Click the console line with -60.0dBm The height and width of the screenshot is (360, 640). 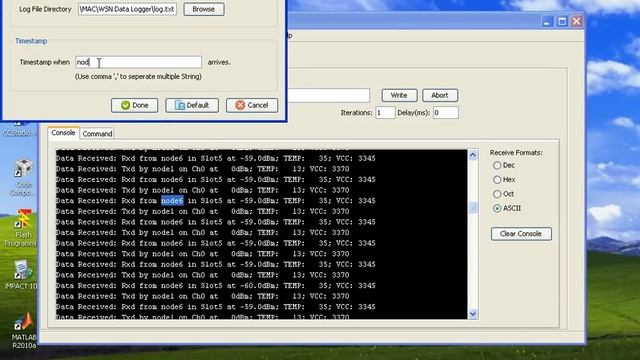click(x=216, y=286)
